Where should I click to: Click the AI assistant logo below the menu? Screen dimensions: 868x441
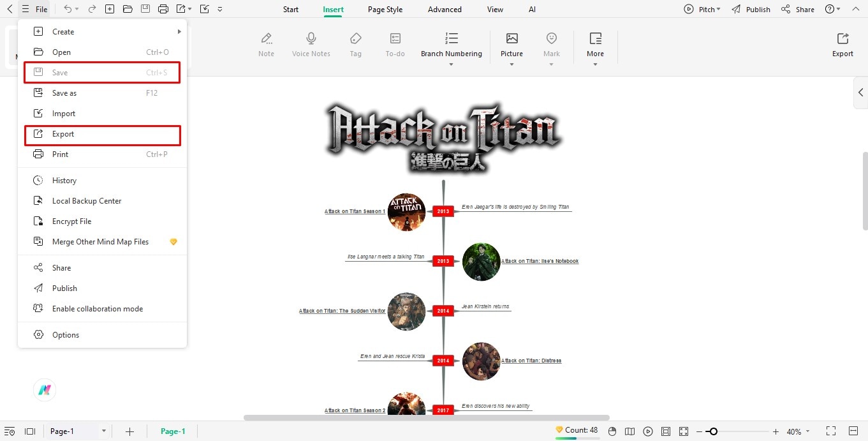pos(45,390)
